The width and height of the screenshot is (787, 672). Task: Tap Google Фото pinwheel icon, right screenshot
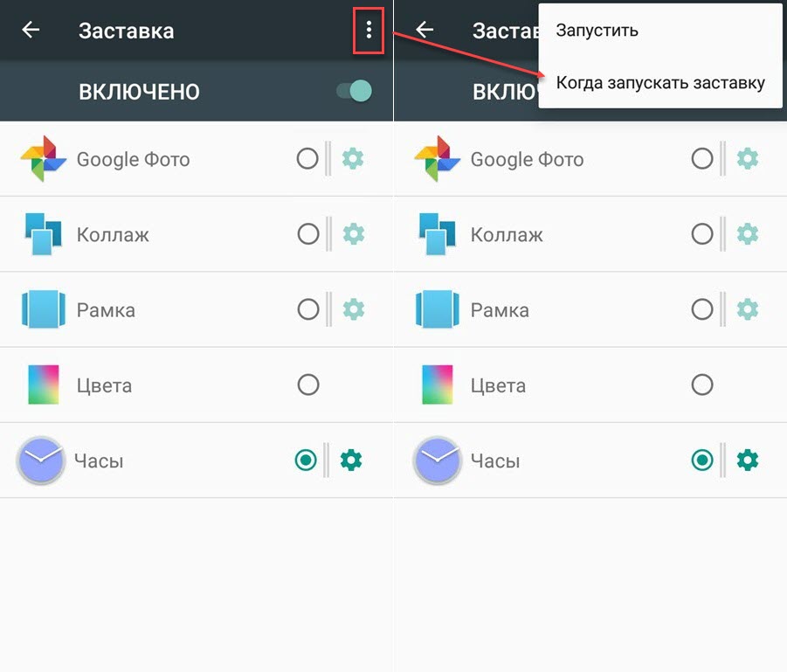click(437, 159)
